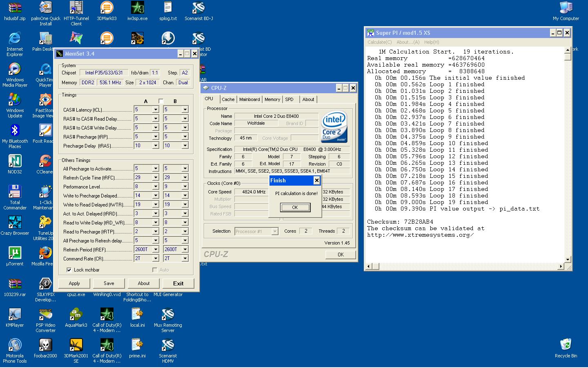Click Super PI vertical scrollbar down arrow
This screenshot has height=368, width=588.
[568, 259]
